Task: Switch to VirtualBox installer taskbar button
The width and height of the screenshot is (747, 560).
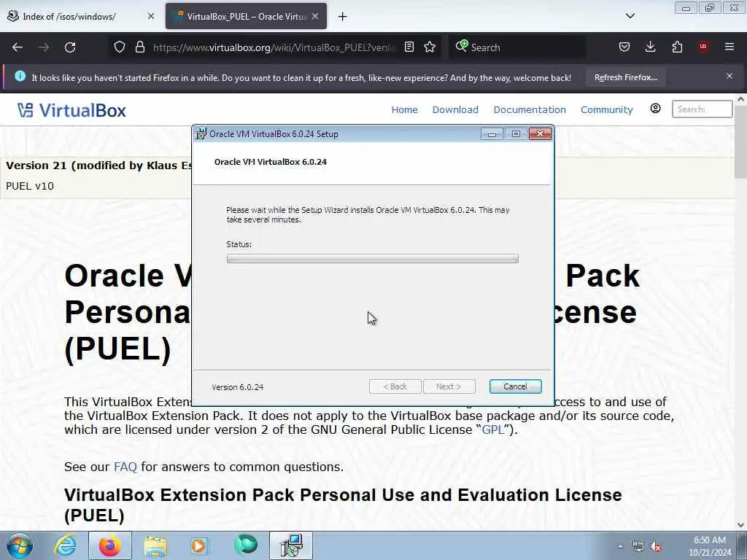Action: pyautogui.click(x=291, y=545)
